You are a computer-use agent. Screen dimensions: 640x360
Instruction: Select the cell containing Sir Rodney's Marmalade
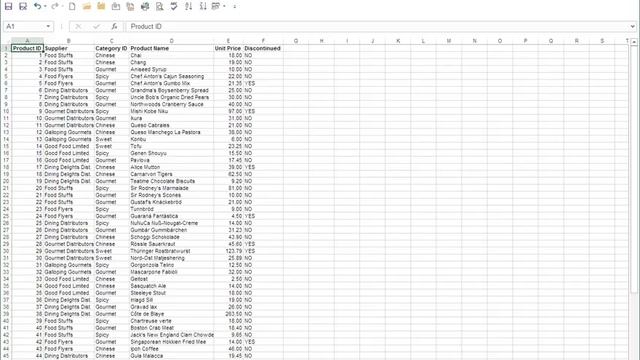point(171,188)
